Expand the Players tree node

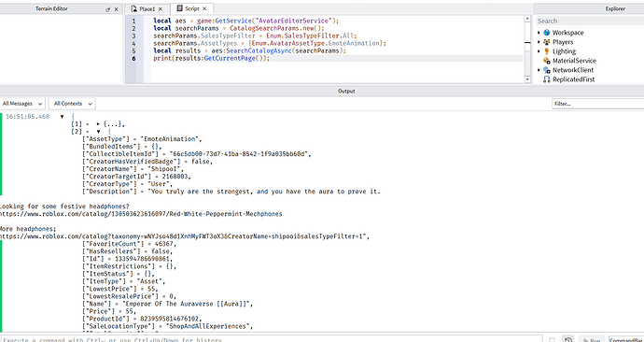539,42
